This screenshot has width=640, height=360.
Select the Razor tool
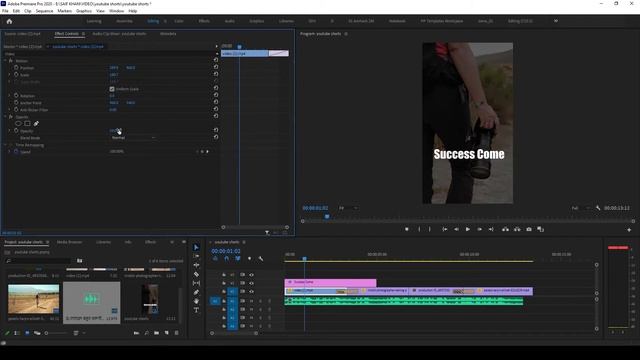pos(196,274)
